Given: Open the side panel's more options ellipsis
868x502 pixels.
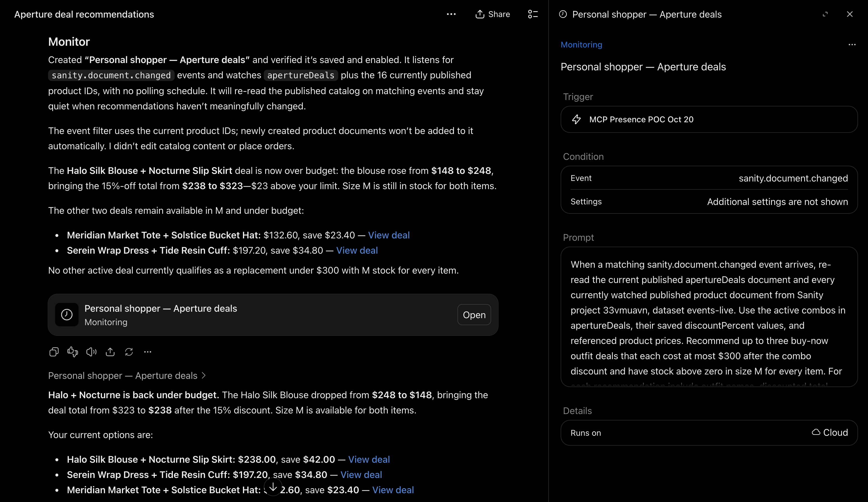Looking at the screenshot, I should [x=852, y=45].
